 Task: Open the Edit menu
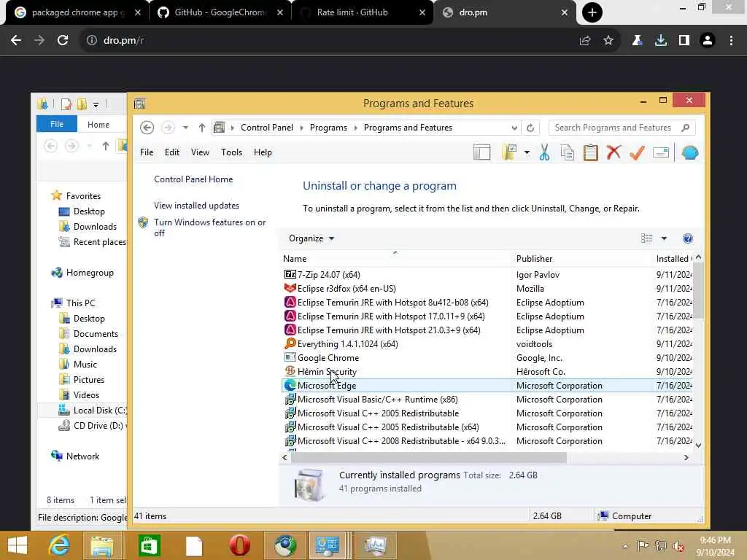[x=172, y=152]
